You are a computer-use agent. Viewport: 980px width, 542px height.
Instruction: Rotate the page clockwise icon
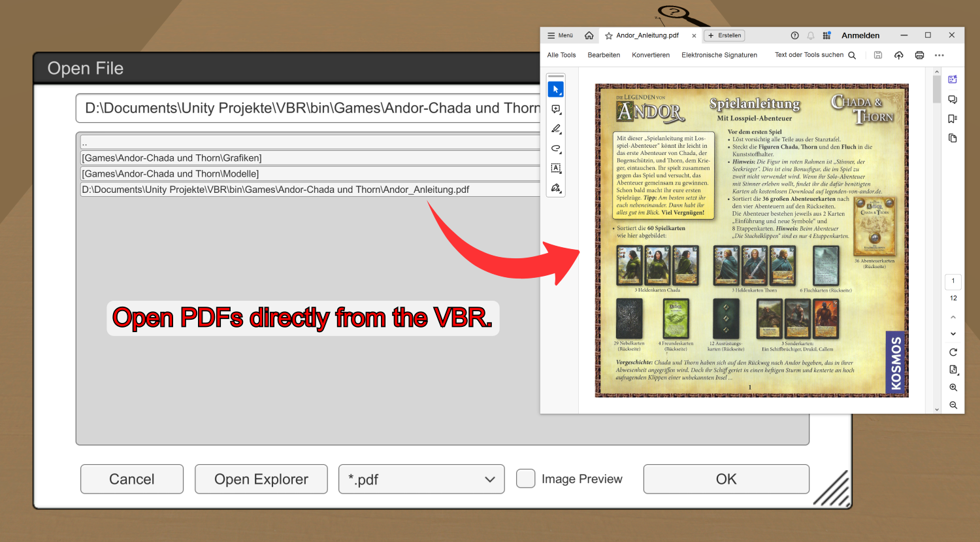(x=953, y=352)
